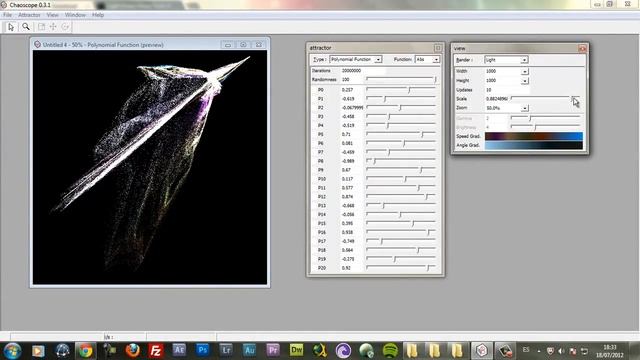The image size is (640, 360).
Task: Select the arrow pointer tool in toolbar
Action: pyautogui.click(x=11, y=27)
